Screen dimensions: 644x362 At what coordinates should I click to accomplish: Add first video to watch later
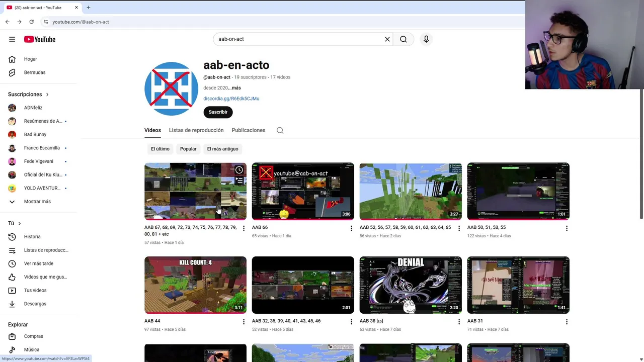[239, 170]
